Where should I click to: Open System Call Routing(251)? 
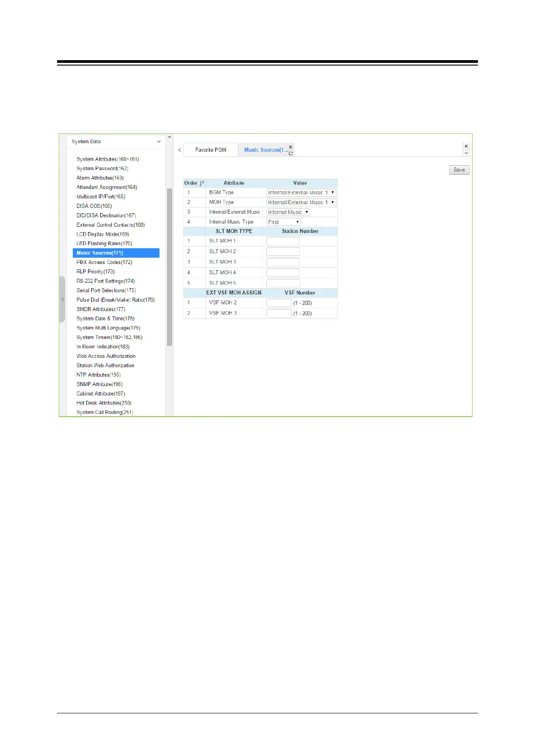[105, 413]
